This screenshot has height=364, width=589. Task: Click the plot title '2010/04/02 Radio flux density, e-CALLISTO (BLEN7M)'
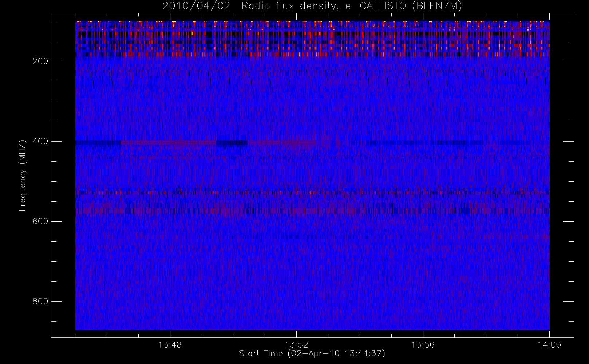pos(312,6)
